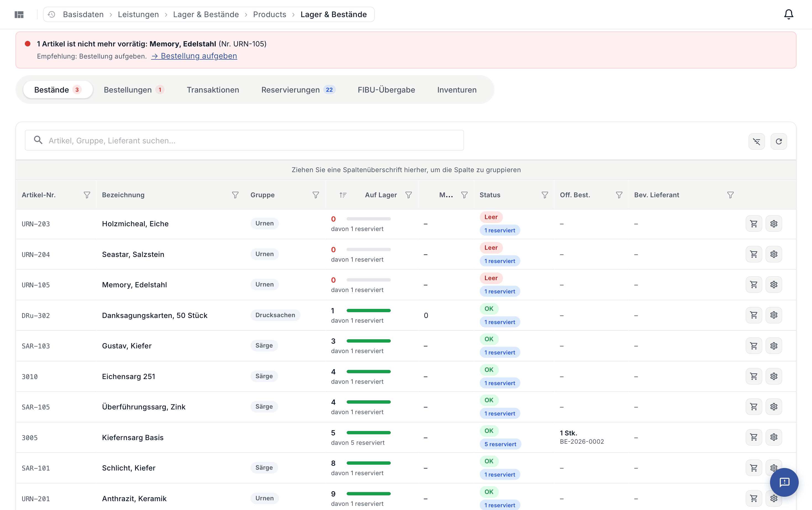The width and height of the screenshot is (812, 510).
Task: Switch to the Reservierungen tab
Action: [x=298, y=90]
